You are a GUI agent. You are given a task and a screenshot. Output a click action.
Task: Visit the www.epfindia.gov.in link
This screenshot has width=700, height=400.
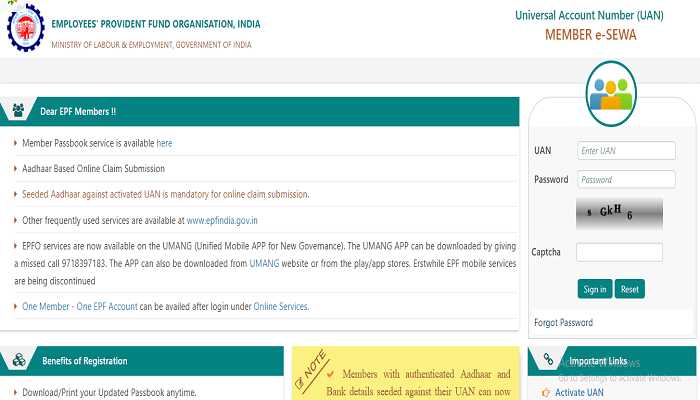click(222, 220)
